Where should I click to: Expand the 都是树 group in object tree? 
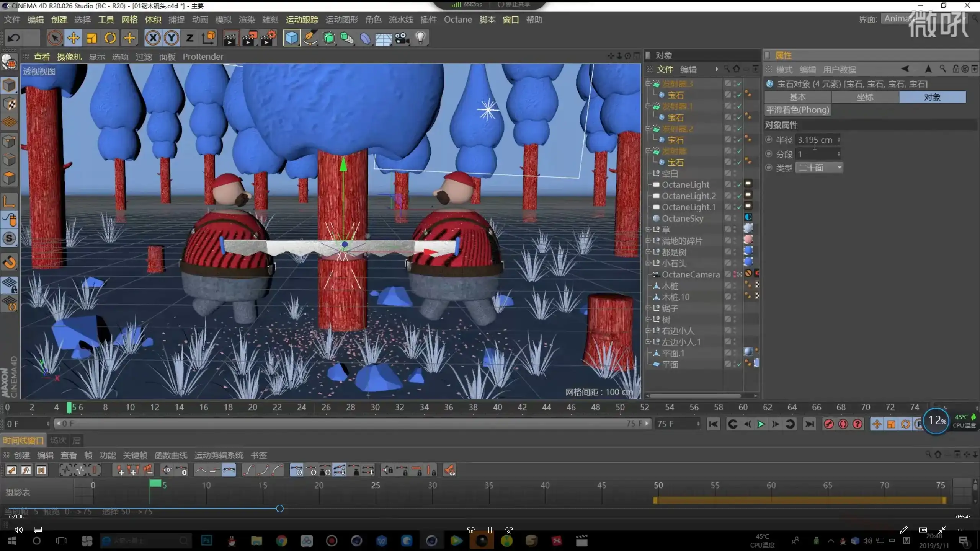click(x=648, y=252)
